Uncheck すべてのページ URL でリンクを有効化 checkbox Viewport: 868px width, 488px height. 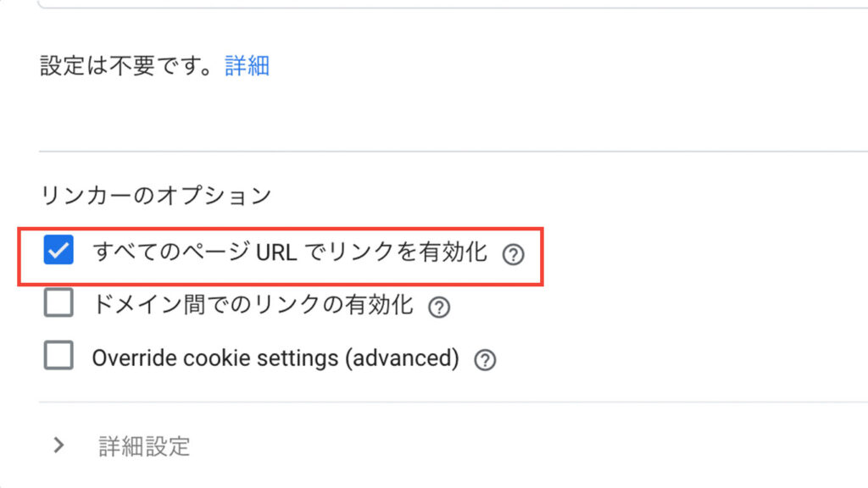(58, 250)
